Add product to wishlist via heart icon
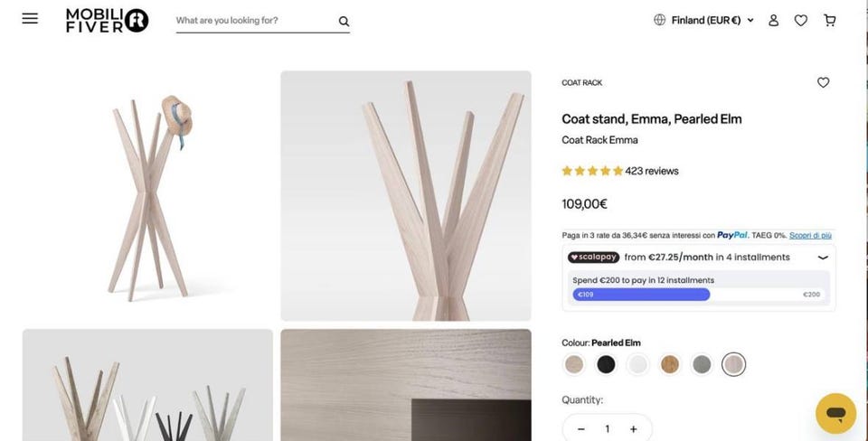 (823, 82)
